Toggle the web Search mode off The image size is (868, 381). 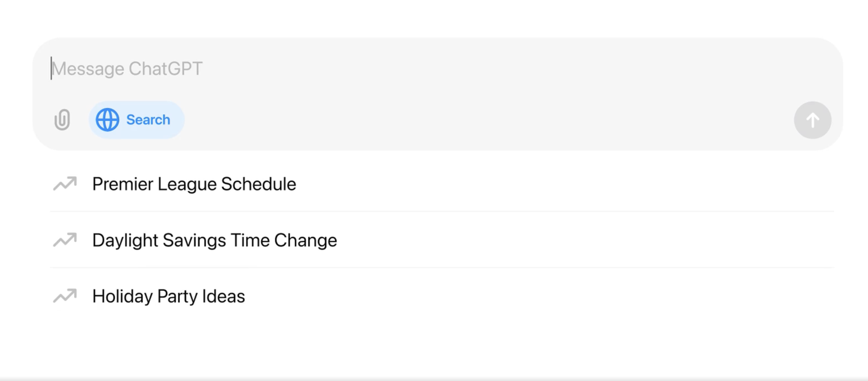tap(136, 120)
